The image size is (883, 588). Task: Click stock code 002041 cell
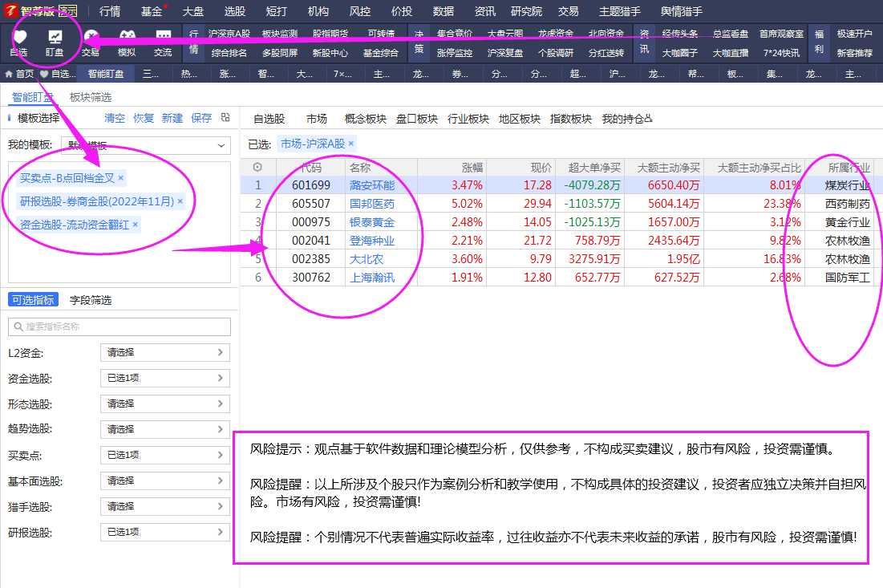point(311,241)
